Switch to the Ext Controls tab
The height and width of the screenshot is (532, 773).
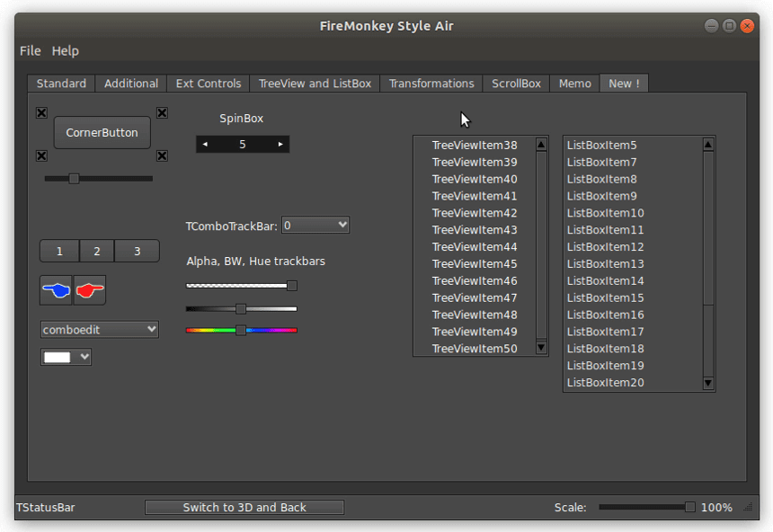[x=208, y=84]
